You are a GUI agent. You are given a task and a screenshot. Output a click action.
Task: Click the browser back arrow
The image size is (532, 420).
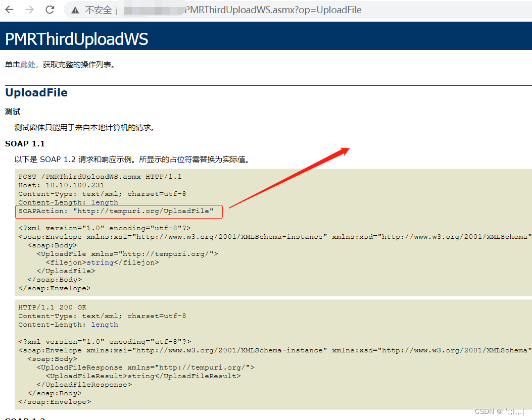(10, 10)
